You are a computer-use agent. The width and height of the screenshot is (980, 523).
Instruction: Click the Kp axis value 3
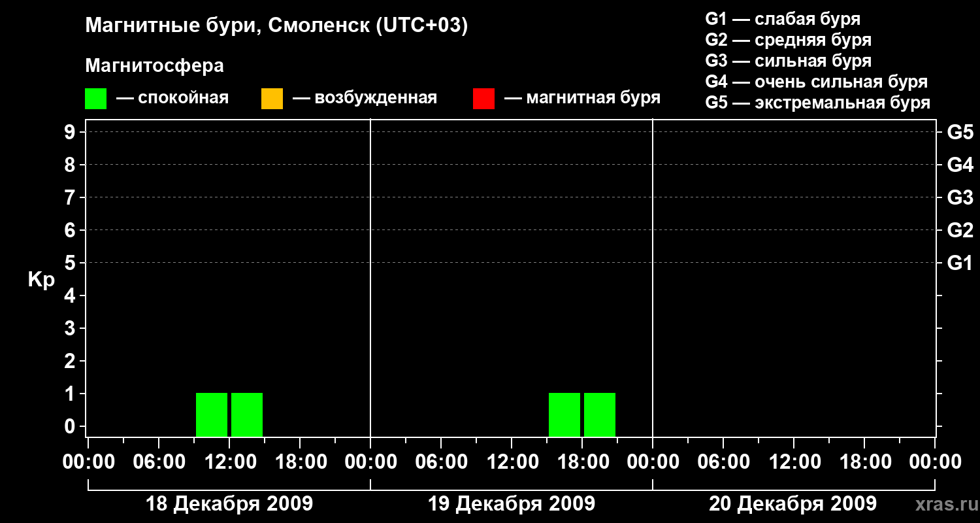tap(71, 328)
